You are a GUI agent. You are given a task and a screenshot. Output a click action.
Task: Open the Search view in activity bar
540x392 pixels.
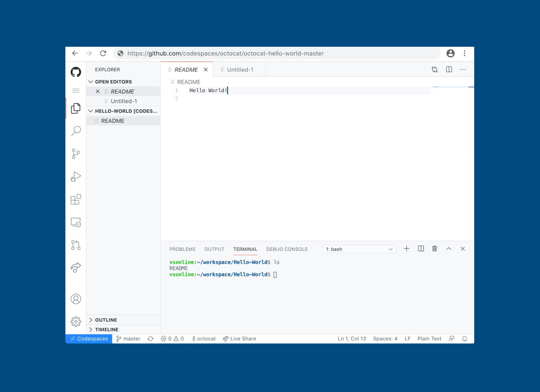coord(76,131)
